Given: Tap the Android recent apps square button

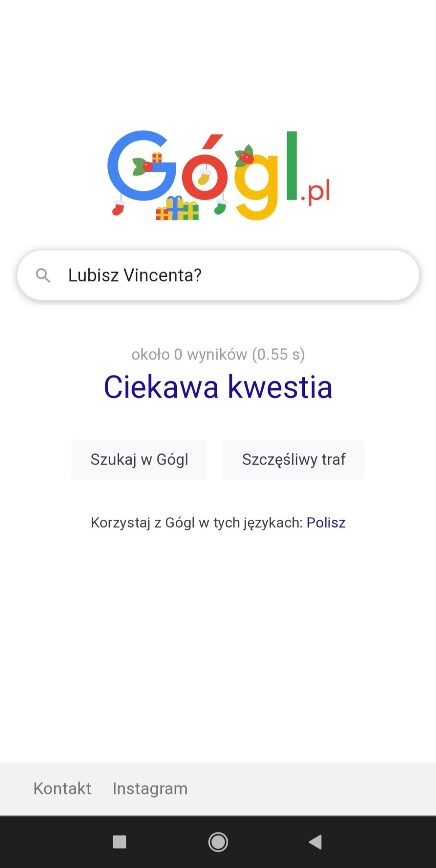Looking at the screenshot, I should click(x=119, y=842).
